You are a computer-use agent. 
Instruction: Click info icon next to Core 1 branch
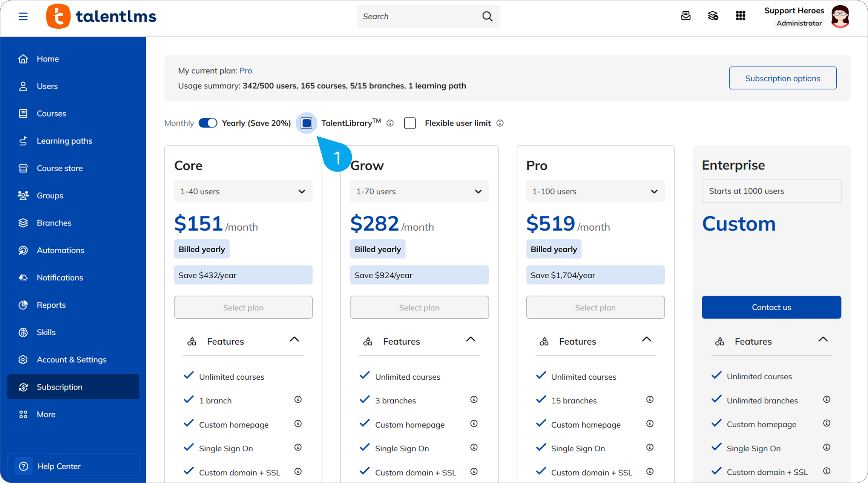tap(298, 400)
